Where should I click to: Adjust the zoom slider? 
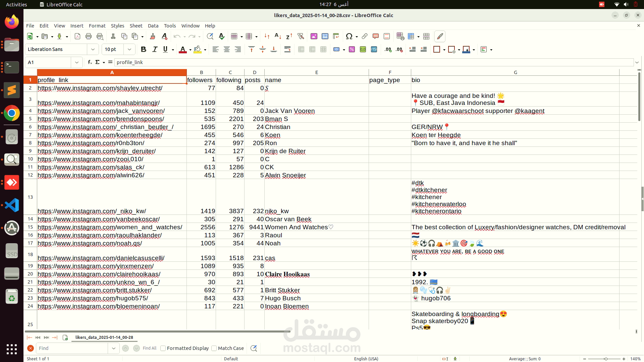pos(606,359)
